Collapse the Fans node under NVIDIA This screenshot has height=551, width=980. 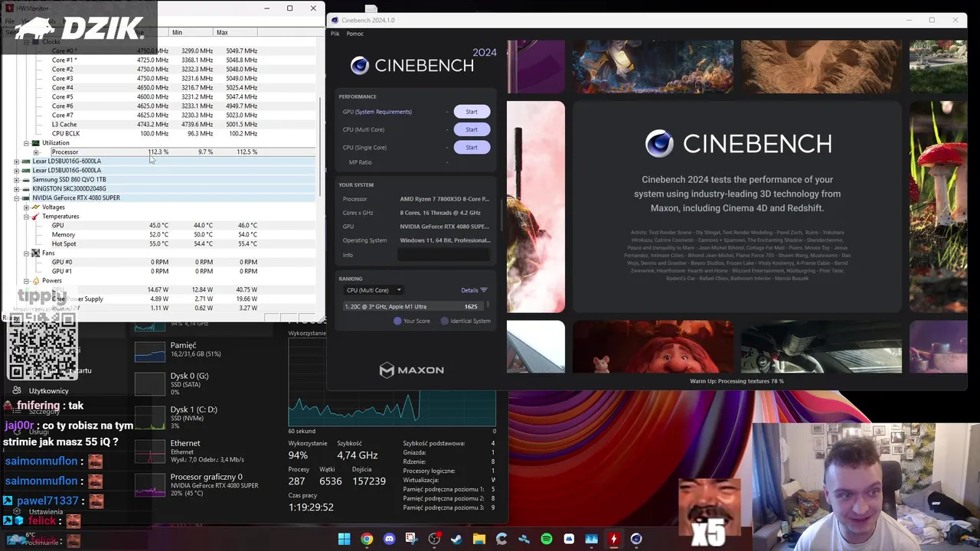(26, 253)
